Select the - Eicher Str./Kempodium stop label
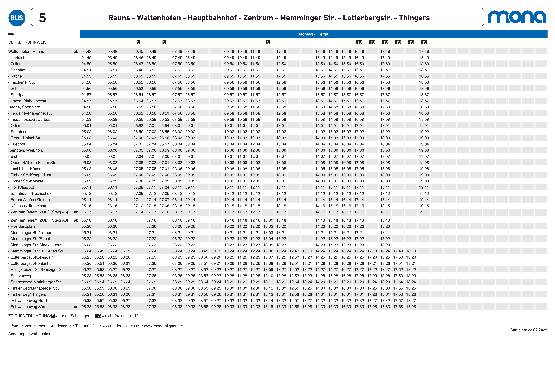 tap(30, 175)
